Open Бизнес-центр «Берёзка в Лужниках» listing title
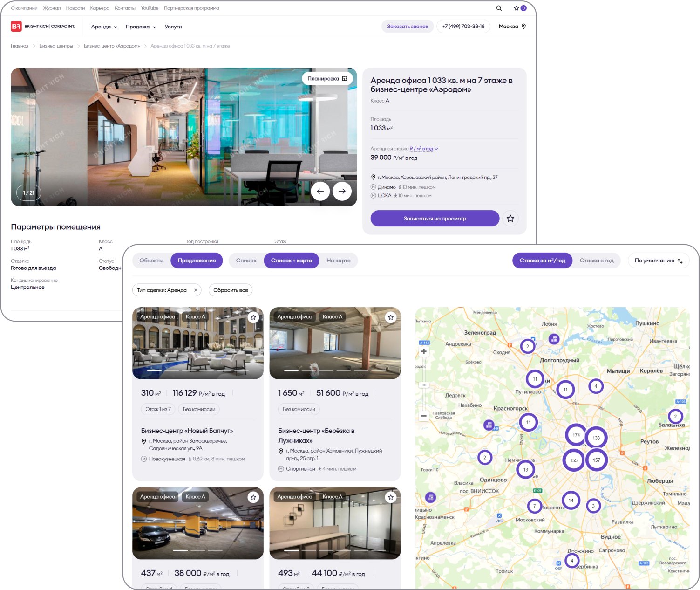The width and height of the screenshot is (700, 590). coord(316,436)
